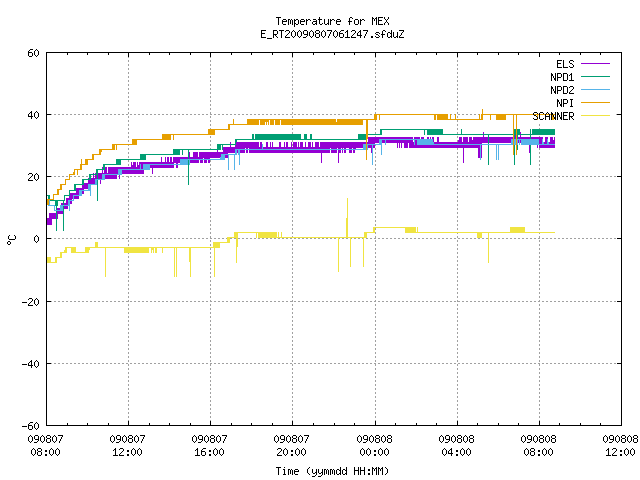Click the x-axis tick label 090808 12:00

click(x=620, y=446)
